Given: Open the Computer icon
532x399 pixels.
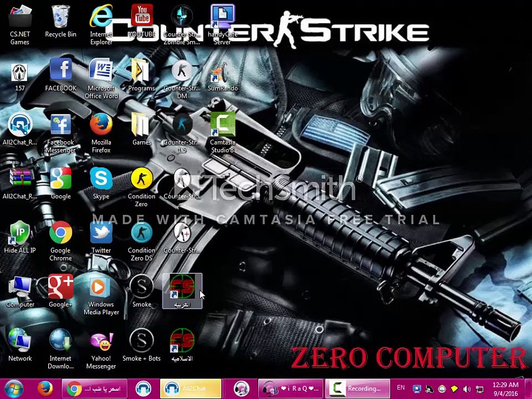Looking at the screenshot, I should [x=20, y=291].
